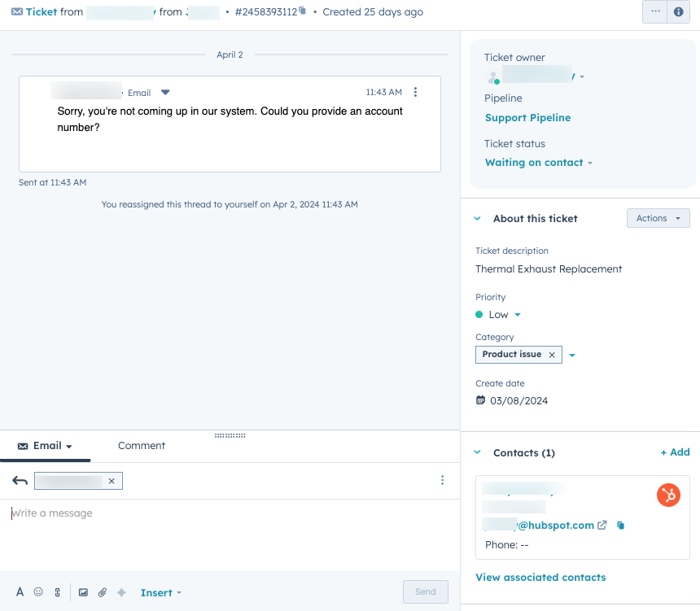The height and width of the screenshot is (611, 700).
Task: Click the Send button
Action: coord(425,591)
